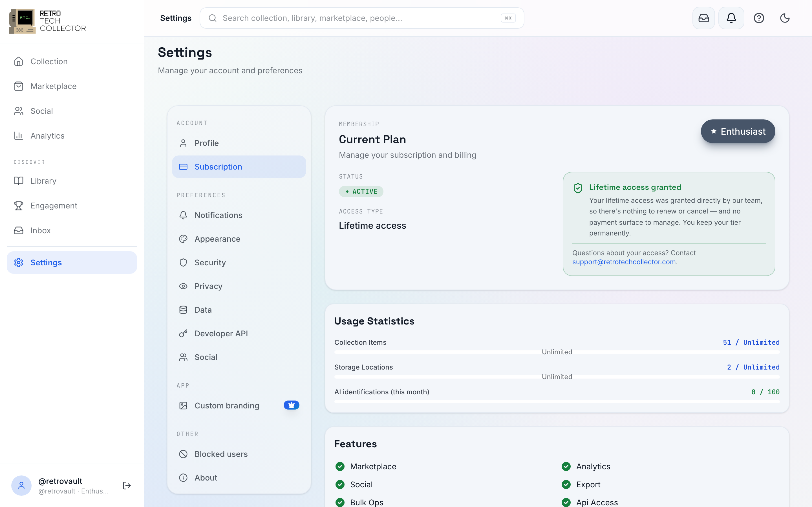
Task: Select the Profile settings tab
Action: [x=239, y=143]
